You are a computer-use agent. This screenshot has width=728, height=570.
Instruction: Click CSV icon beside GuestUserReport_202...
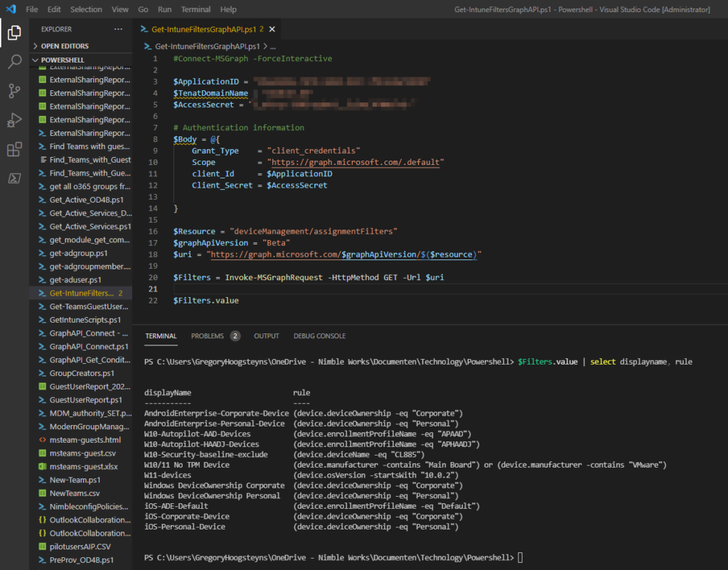point(42,386)
